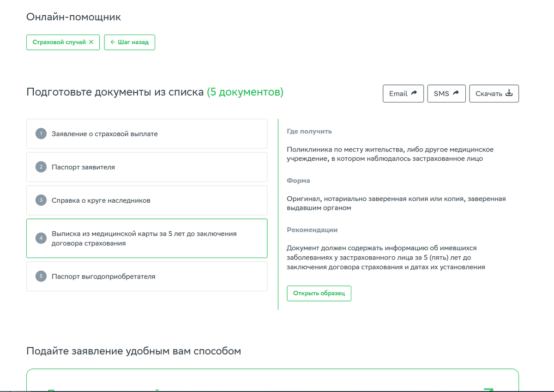
Task: Select document Заявление о страховой выплате
Action: [x=147, y=134]
